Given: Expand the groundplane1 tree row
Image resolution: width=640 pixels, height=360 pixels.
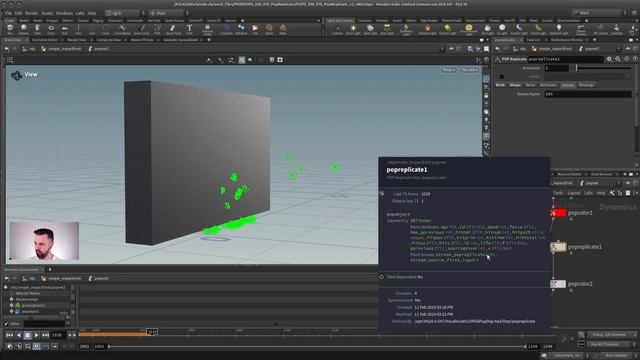Looking at the screenshot, I should 11,305.
